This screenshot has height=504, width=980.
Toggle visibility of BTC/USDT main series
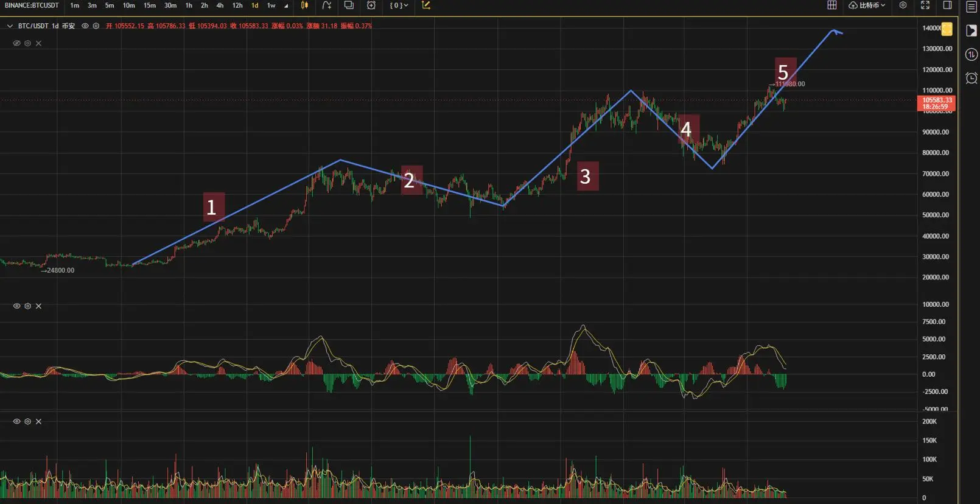tap(85, 26)
